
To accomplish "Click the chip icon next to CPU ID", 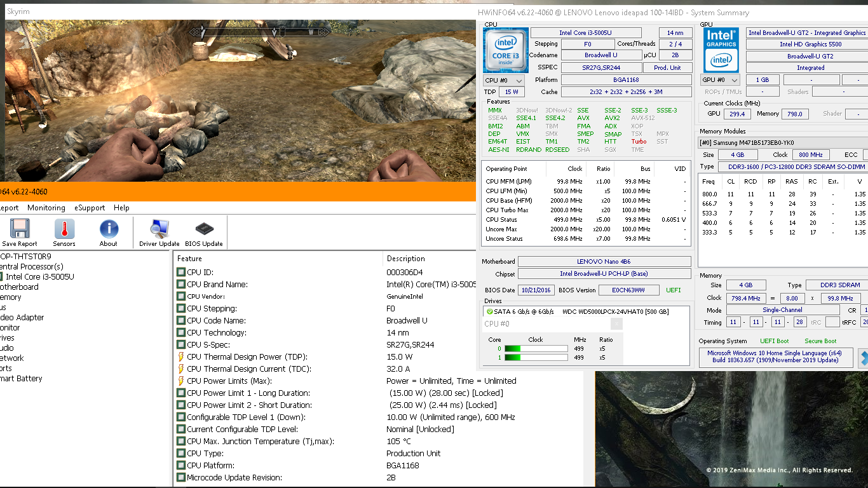I will (x=181, y=273).
